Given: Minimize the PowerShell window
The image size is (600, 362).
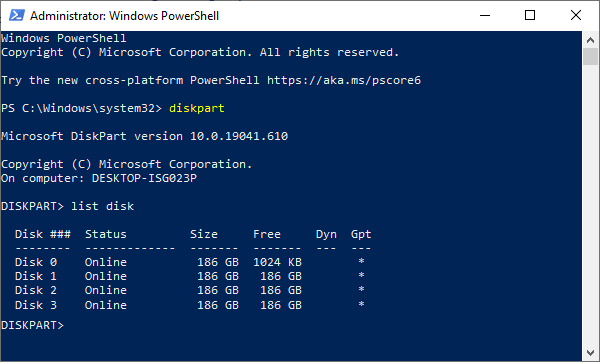Looking at the screenshot, I should [x=485, y=15].
